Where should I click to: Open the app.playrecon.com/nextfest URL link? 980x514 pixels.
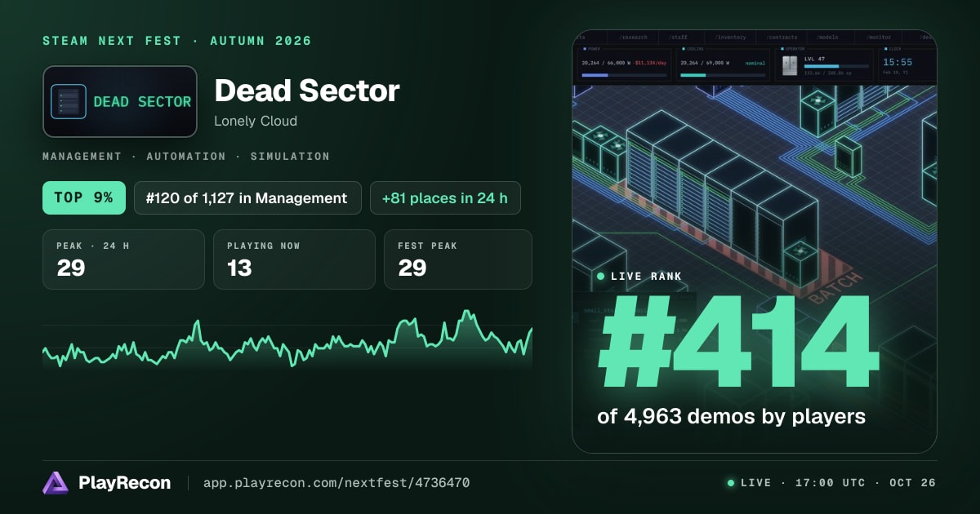click(336, 483)
